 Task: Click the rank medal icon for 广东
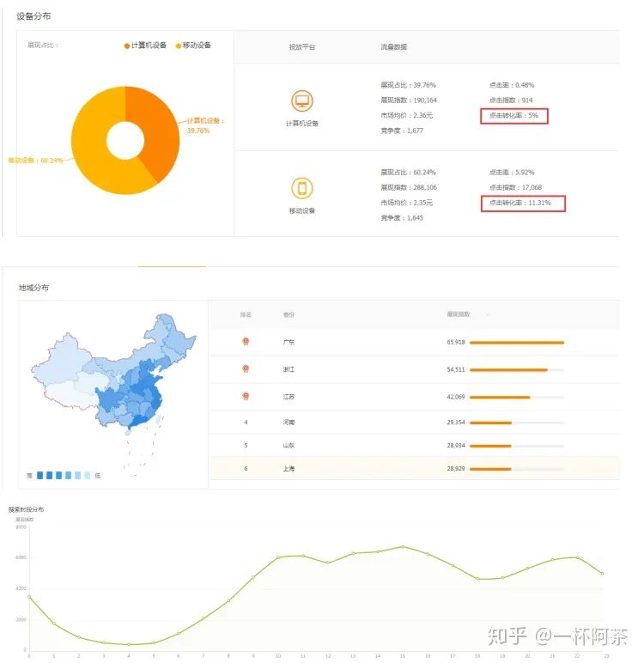tap(246, 342)
